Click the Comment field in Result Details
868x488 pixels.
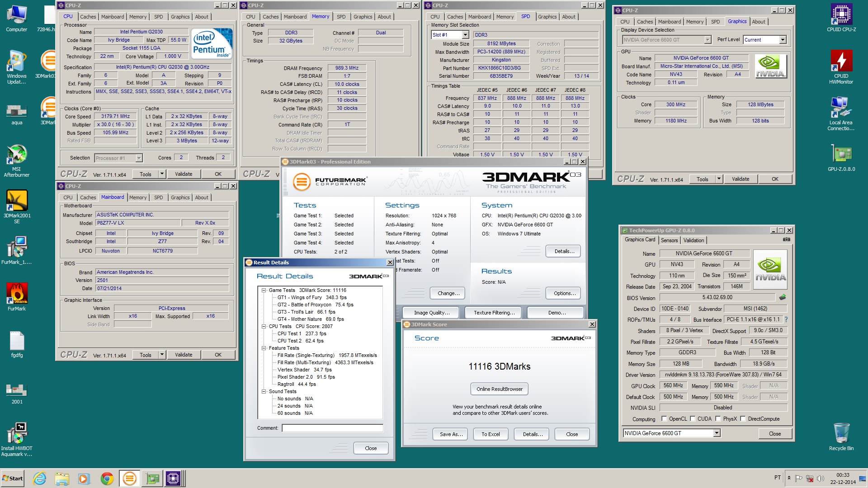(x=332, y=428)
